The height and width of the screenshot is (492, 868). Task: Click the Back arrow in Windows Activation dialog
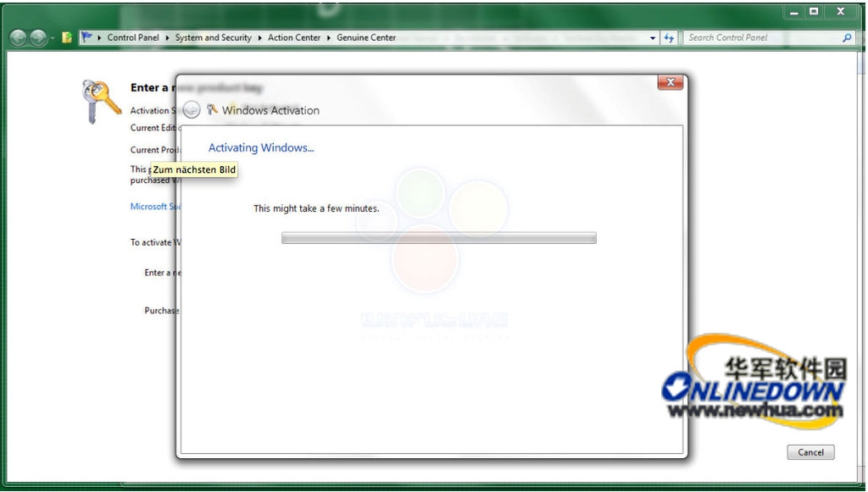(192, 109)
